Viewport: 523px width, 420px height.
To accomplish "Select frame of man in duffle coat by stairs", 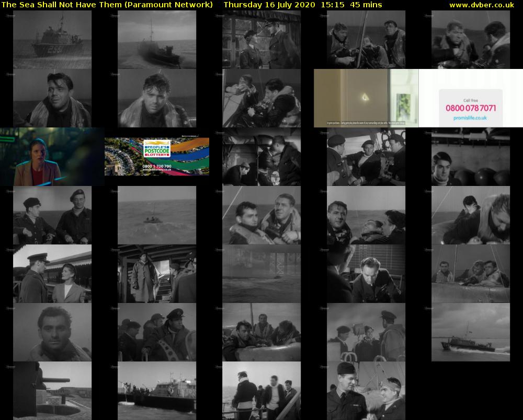I will (157, 274).
